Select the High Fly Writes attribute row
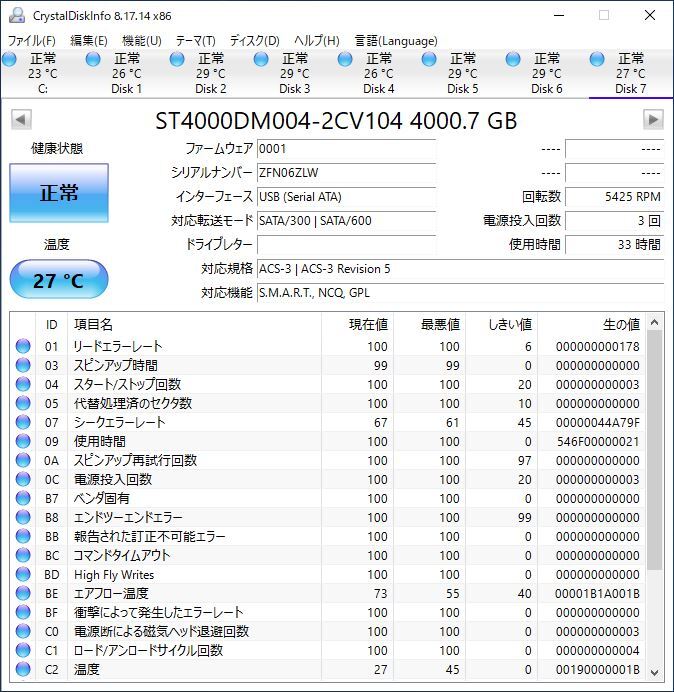This screenshot has height=692, width=674. pos(328,574)
